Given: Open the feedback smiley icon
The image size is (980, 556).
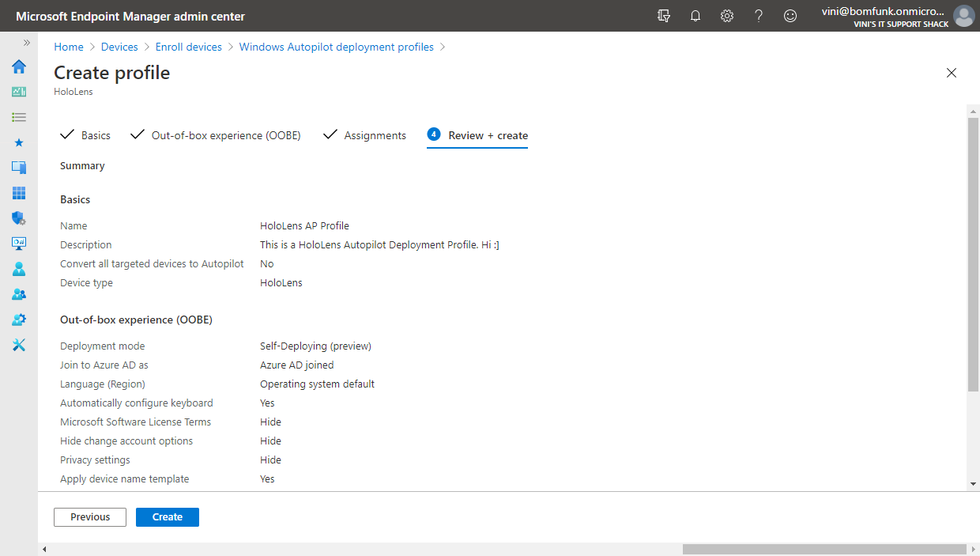Looking at the screenshot, I should [790, 16].
